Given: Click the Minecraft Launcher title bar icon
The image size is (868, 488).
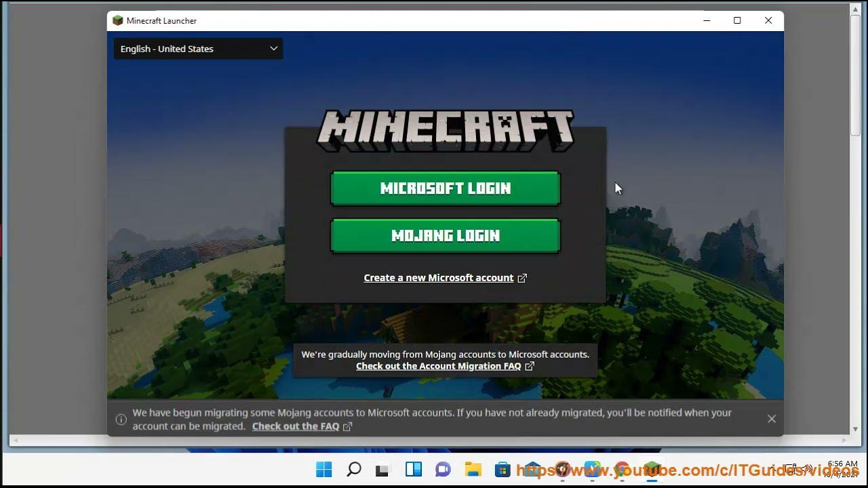Looking at the screenshot, I should pos(118,20).
